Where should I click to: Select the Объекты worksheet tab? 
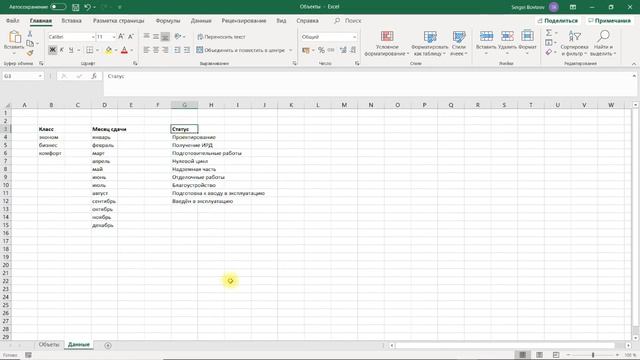[x=49, y=344]
